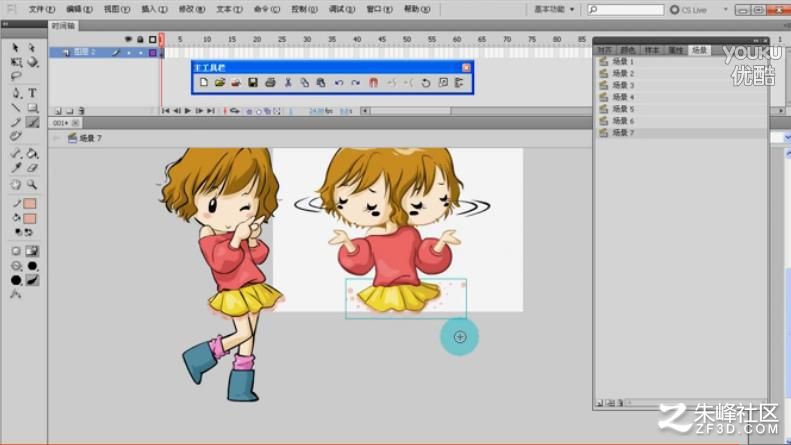Select the Eraser tool
This screenshot has width=791, height=445.
pyautogui.click(x=32, y=168)
